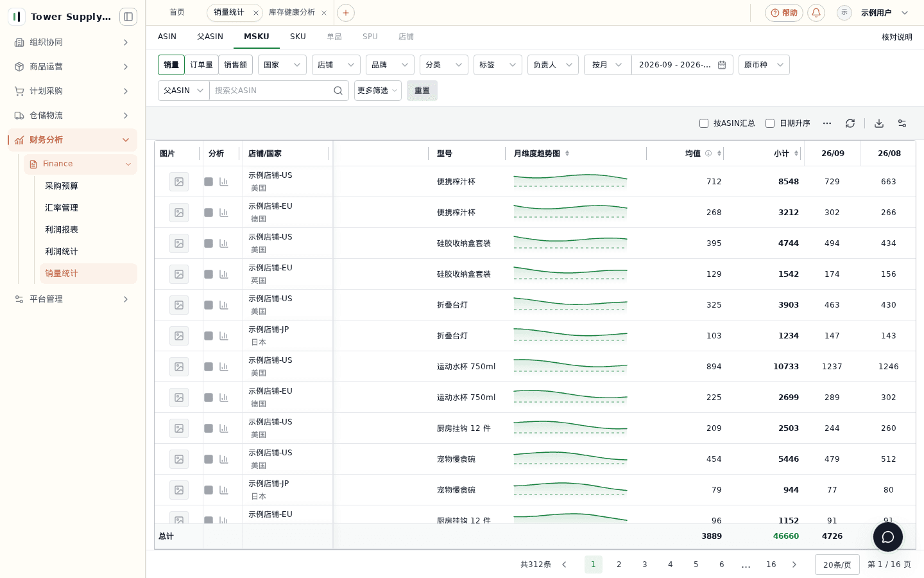Screen dimensions: 924x578
Task: Open the 原币种 currency dropdown
Action: (764, 65)
